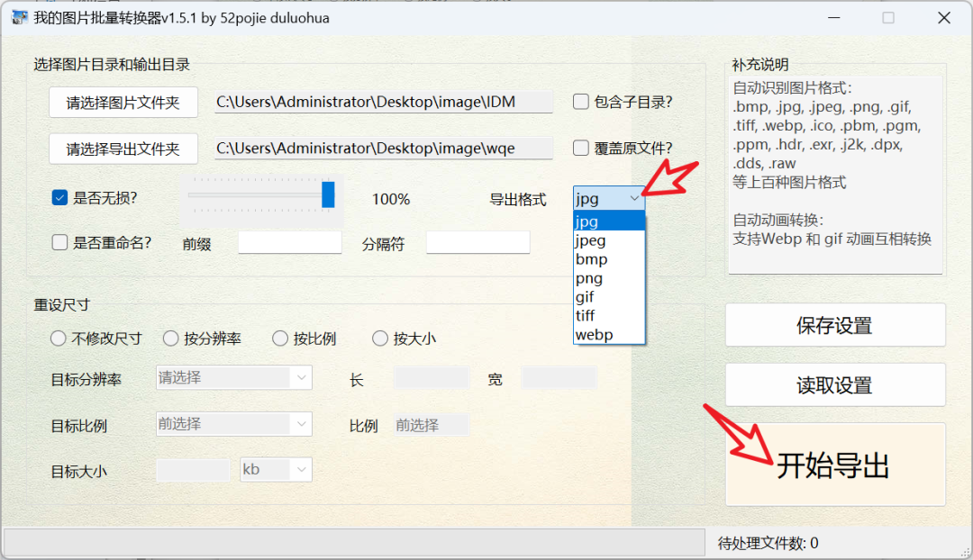The height and width of the screenshot is (560, 973).
Task: Click the progress bar at bottom
Action: click(354, 543)
